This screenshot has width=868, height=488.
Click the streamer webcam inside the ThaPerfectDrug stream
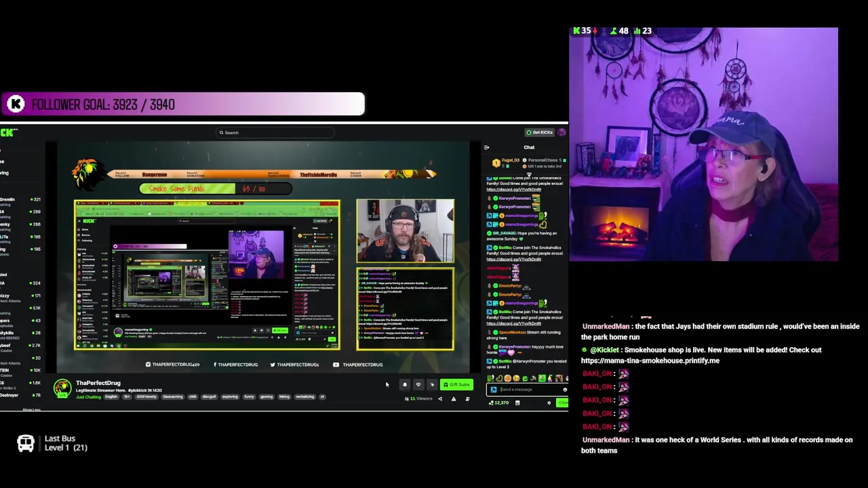[406, 230]
